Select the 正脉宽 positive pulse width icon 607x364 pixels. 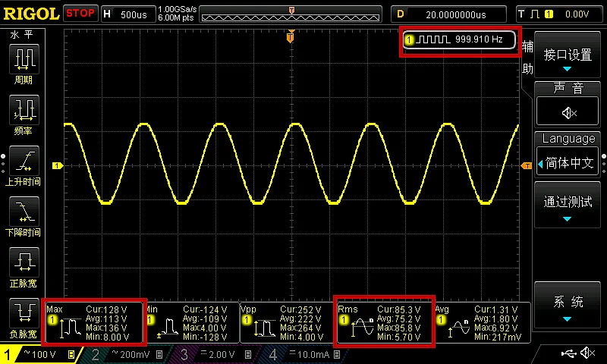pyautogui.click(x=24, y=262)
